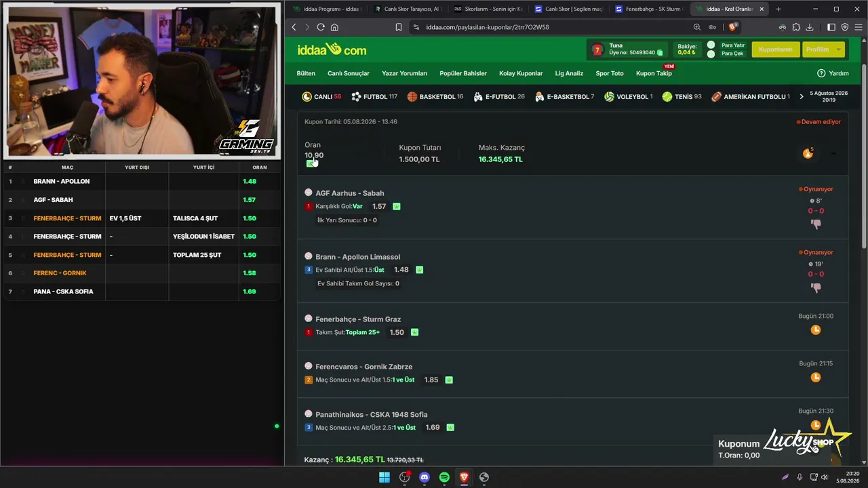This screenshot has width=868, height=488.
Task: Open the Yazar Yorumları menu
Action: coord(405,73)
